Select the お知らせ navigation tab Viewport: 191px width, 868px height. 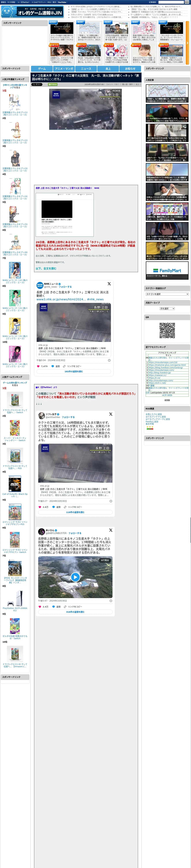tap(130, 69)
